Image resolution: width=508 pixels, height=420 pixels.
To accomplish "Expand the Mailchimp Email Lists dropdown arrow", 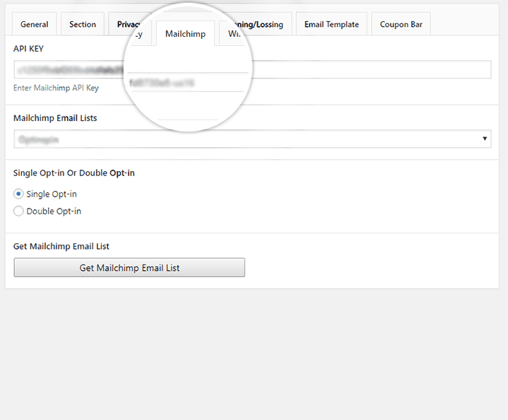I will tap(485, 139).
